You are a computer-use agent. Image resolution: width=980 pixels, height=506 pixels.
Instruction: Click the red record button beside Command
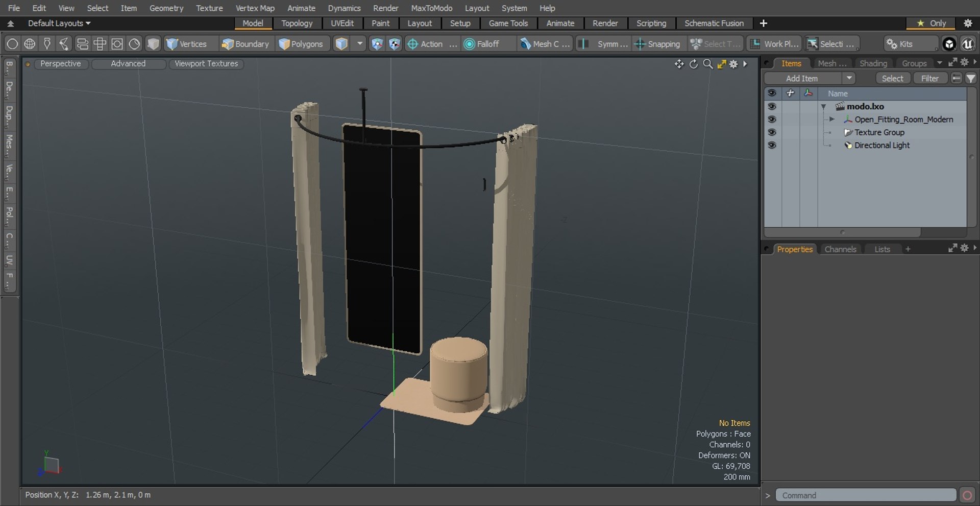click(967, 495)
